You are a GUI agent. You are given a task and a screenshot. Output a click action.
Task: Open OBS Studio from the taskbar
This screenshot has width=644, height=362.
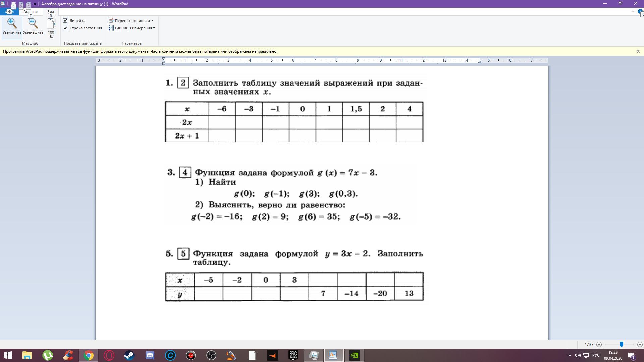(x=211, y=355)
